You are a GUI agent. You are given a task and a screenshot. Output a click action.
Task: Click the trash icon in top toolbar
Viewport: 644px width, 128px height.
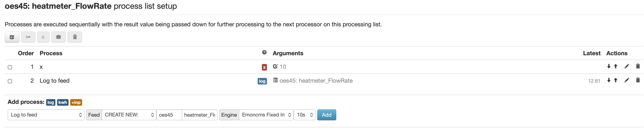(75, 37)
